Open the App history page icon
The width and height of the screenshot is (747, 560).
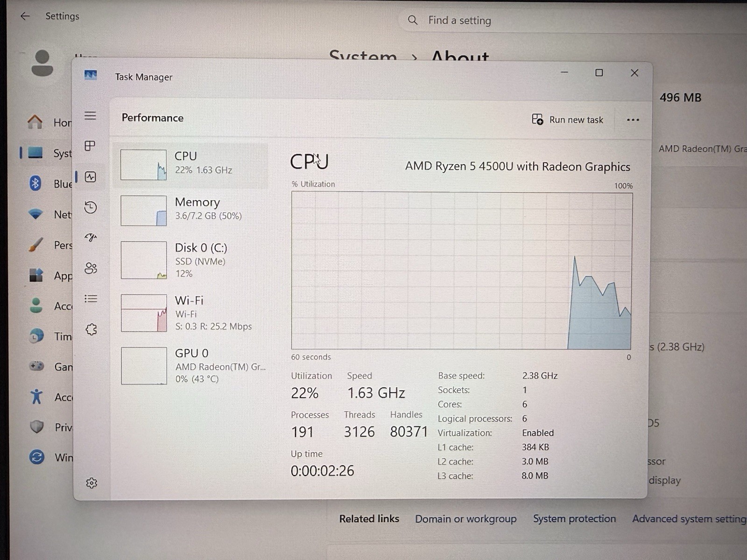pos(91,207)
